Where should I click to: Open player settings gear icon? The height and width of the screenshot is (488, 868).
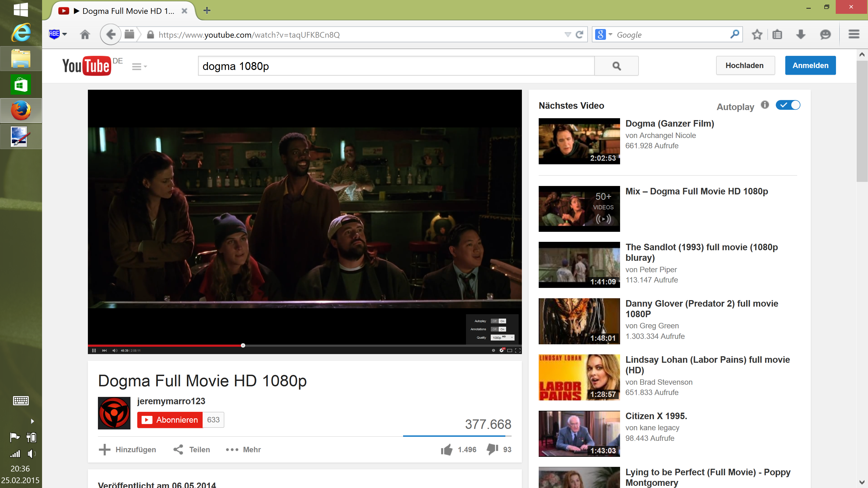click(x=502, y=350)
